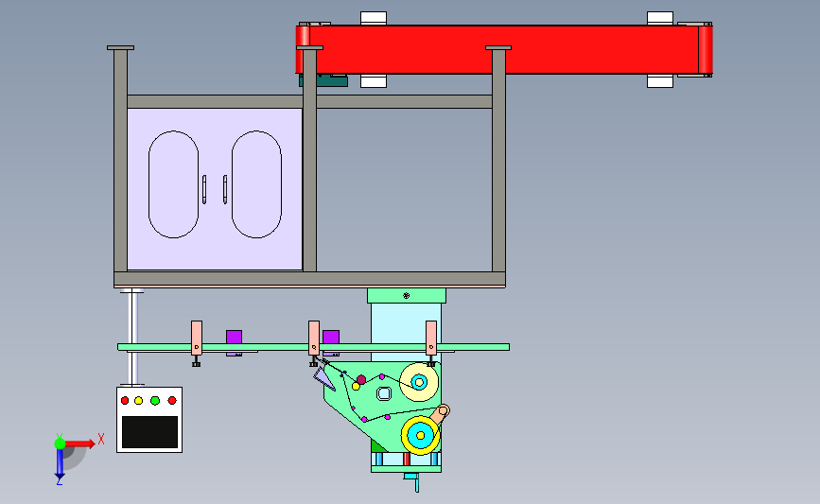Image resolution: width=820 pixels, height=504 pixels.
Task: Click the blue Z axis arrow of triad
Action: click(x=60, y=464)
